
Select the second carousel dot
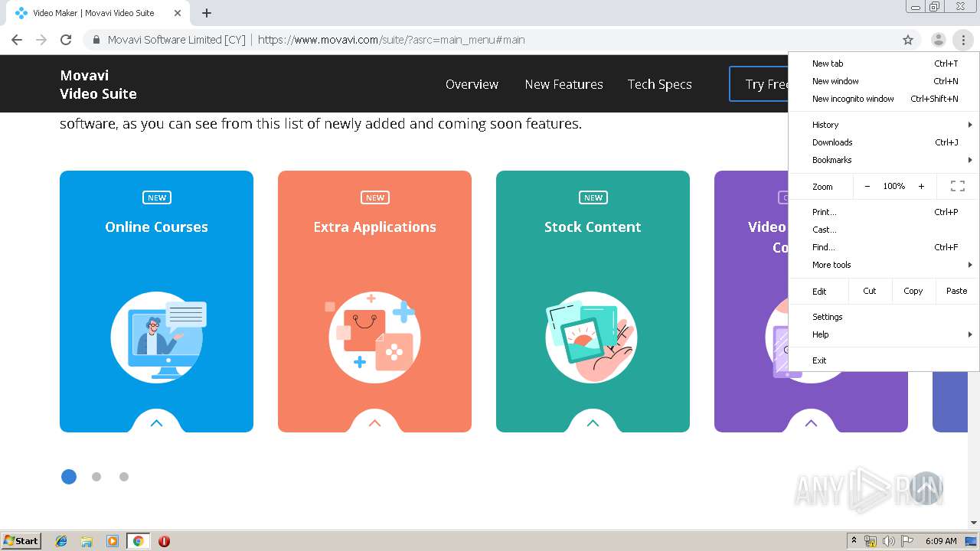96,477
